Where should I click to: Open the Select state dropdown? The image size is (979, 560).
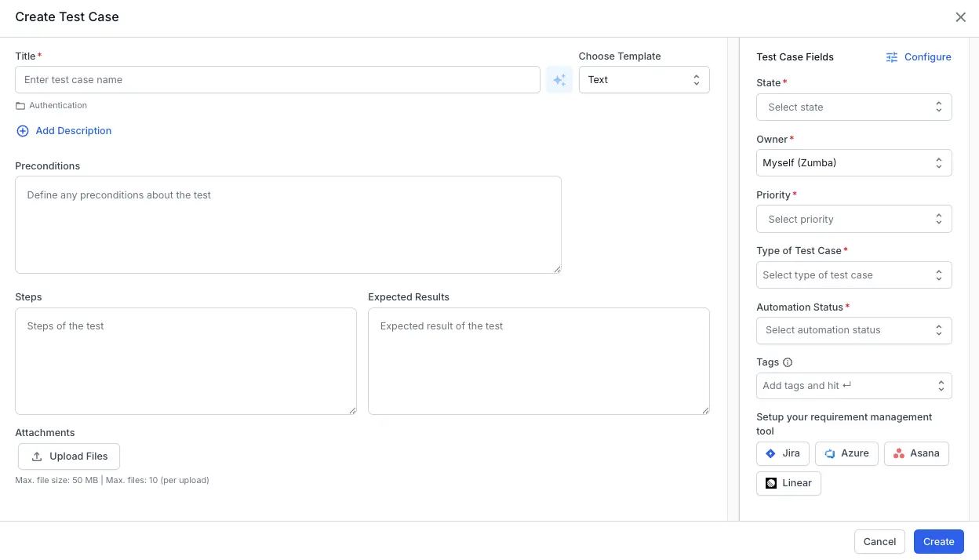(853, 107)
